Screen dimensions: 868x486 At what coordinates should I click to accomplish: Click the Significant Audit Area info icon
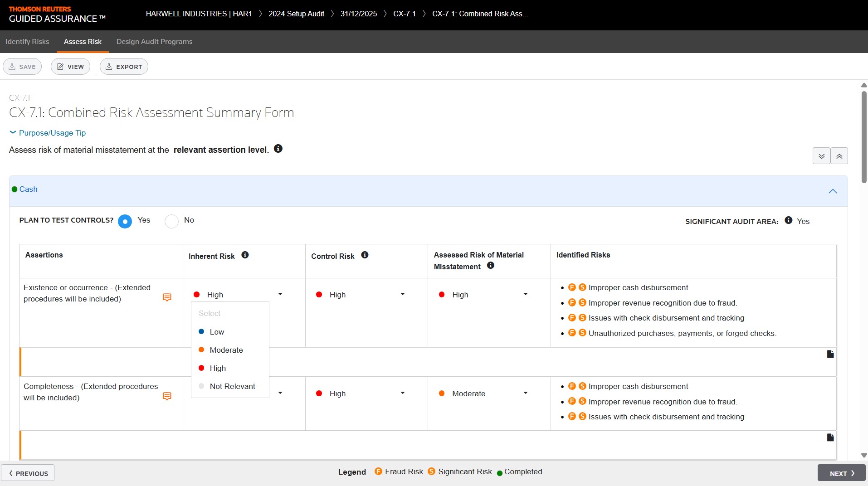click(x=788, y=220)
